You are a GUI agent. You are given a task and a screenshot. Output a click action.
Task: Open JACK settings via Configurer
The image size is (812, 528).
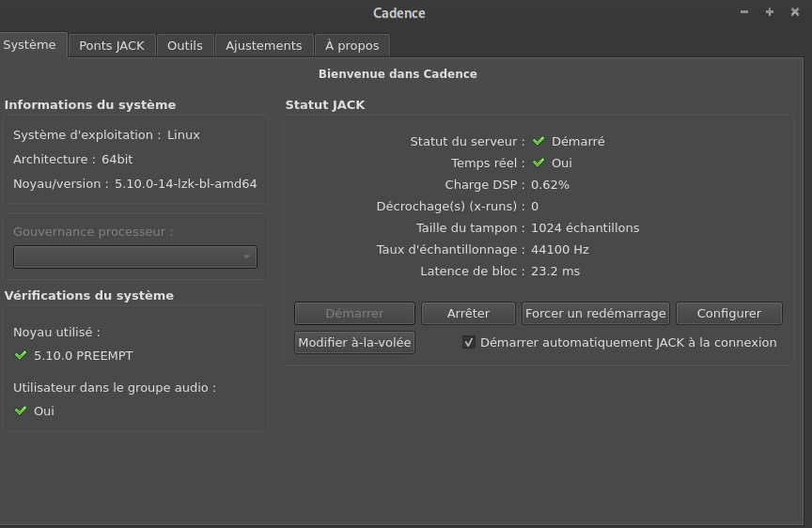point(728,314)
